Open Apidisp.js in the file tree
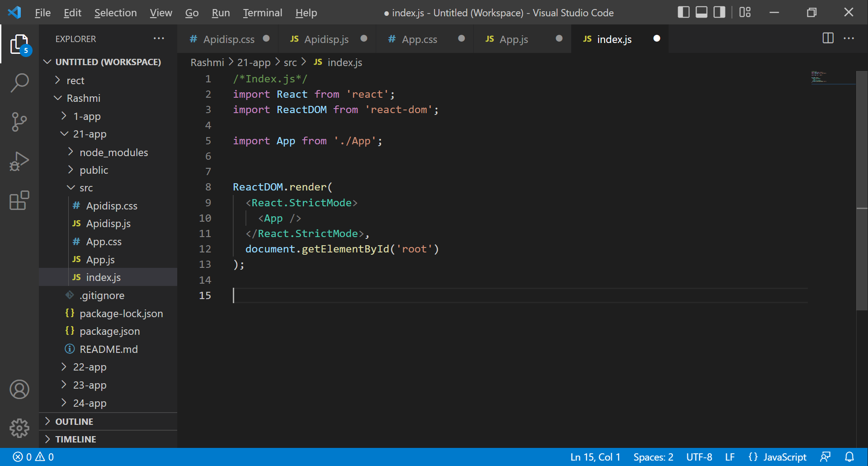Viewport: 868px width, 466px height. pos(108,223)
